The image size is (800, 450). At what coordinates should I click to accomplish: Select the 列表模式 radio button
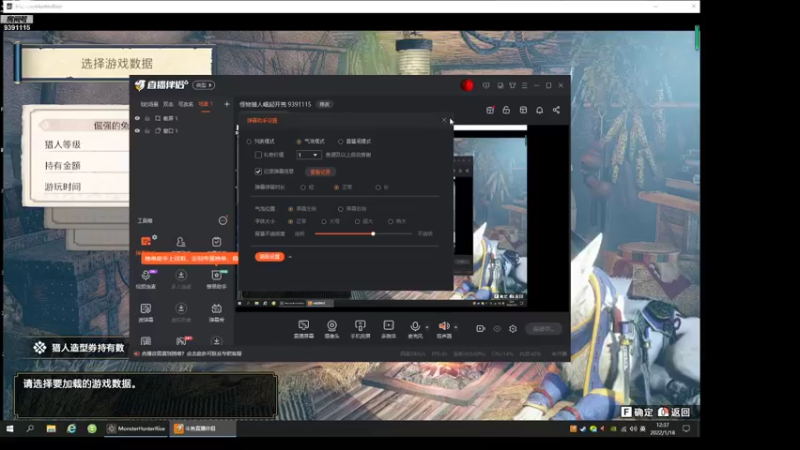[x=249, y=141]
